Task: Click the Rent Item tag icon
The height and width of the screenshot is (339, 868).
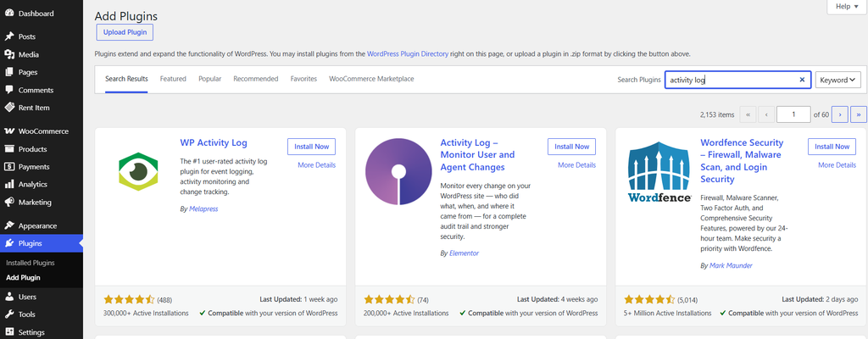Action: [8, 108]
